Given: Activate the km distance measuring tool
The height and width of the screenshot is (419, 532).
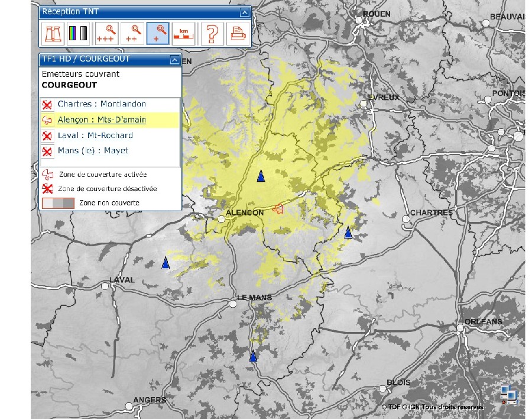Looking at the screenshot, I should pos(183,34).
